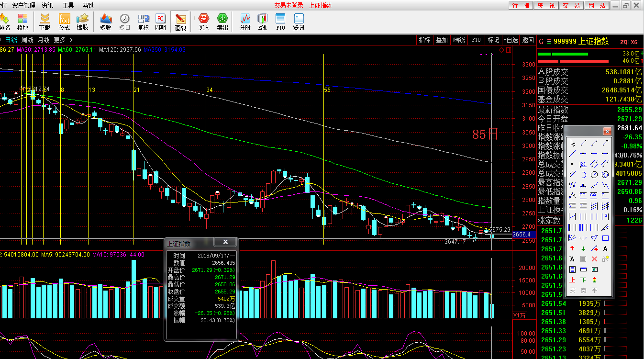Click the 下载 download toolbar icon
The height and width of the screenshot is (359, 644).
click(45, 22)
